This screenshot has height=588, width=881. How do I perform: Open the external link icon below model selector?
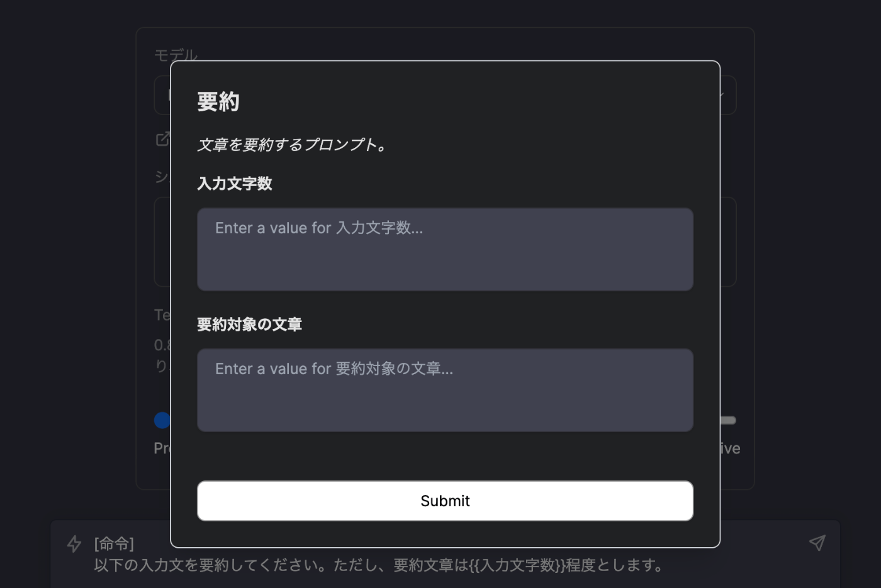(162, 139)
